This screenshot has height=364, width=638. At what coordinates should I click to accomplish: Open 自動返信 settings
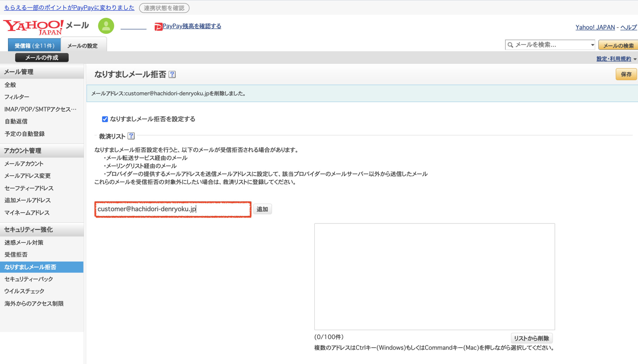pyautogui.click(x=16, y=121)
